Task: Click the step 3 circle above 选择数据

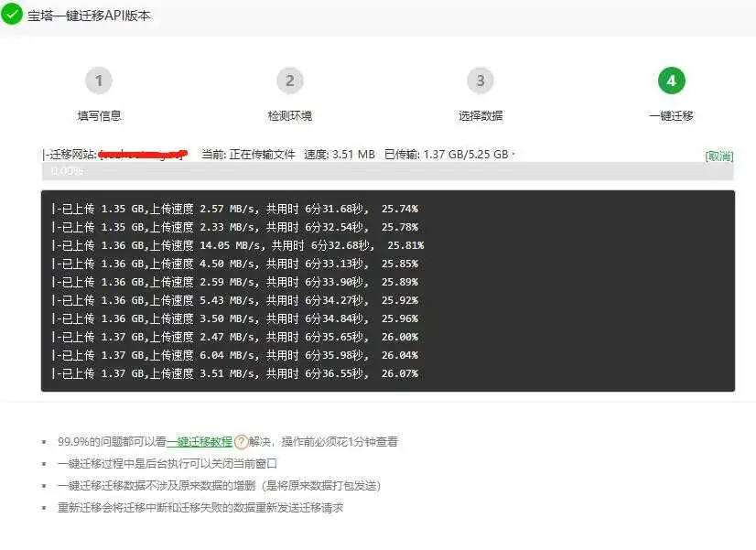Action: 481,81
